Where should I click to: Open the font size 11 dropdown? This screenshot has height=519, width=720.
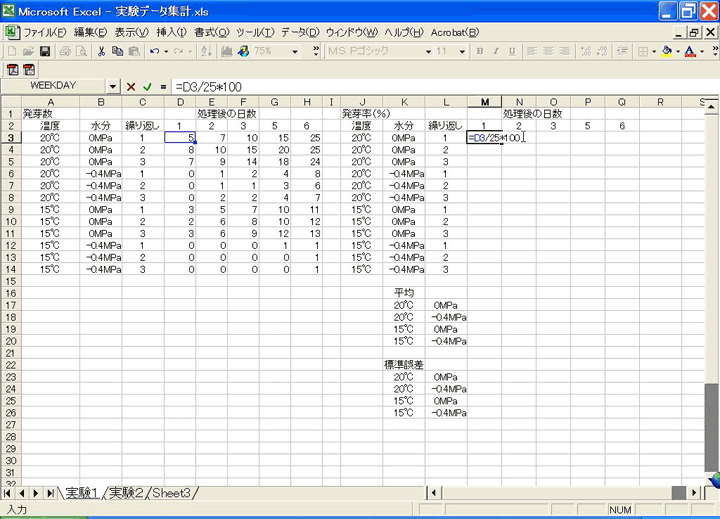[460, 51]
